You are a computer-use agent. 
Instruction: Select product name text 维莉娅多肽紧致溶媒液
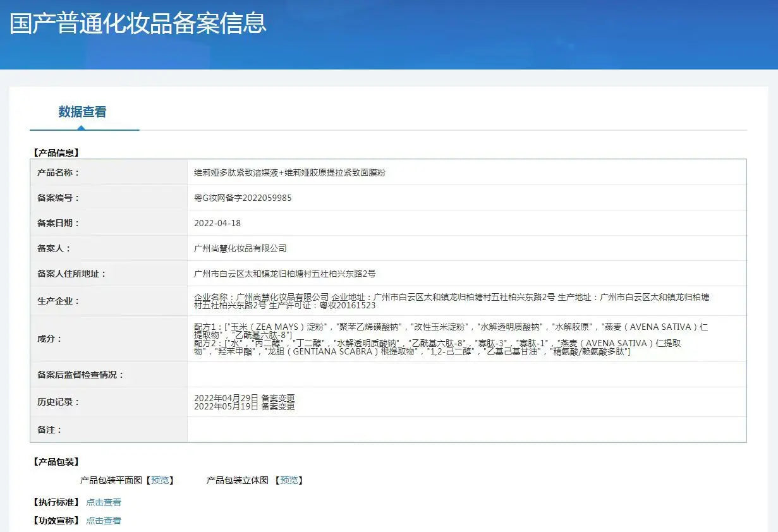click(237, 172)
